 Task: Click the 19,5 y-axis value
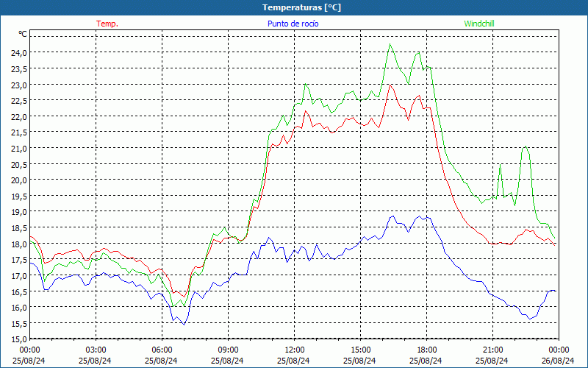(19, 196)
